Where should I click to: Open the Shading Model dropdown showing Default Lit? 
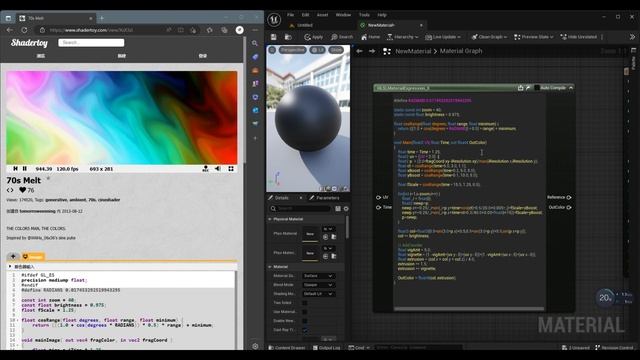pyautogui.click(x=318, y=294)
